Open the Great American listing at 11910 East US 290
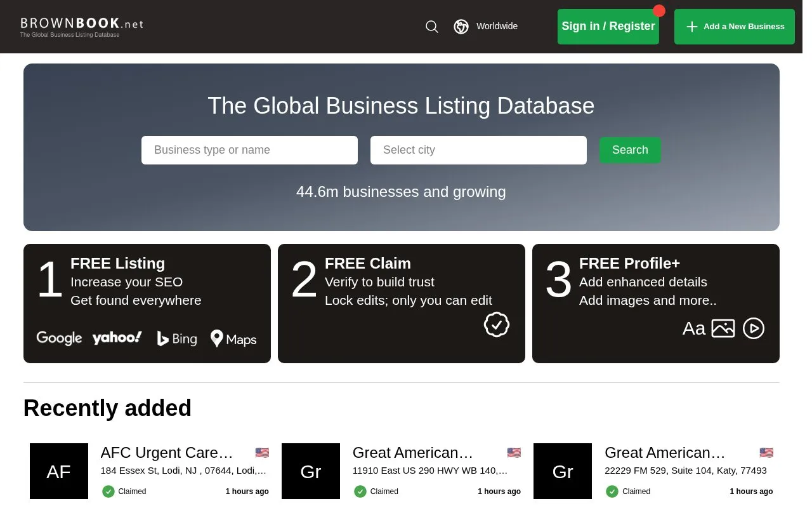 413,453
